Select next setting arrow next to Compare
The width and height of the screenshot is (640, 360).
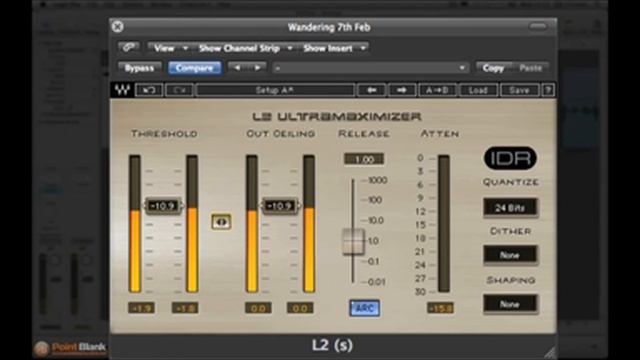tap(257, 68)
